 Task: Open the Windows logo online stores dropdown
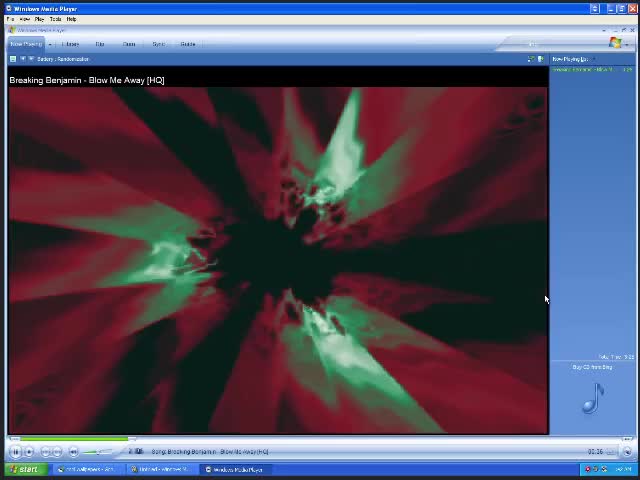[x=627, y=44]
